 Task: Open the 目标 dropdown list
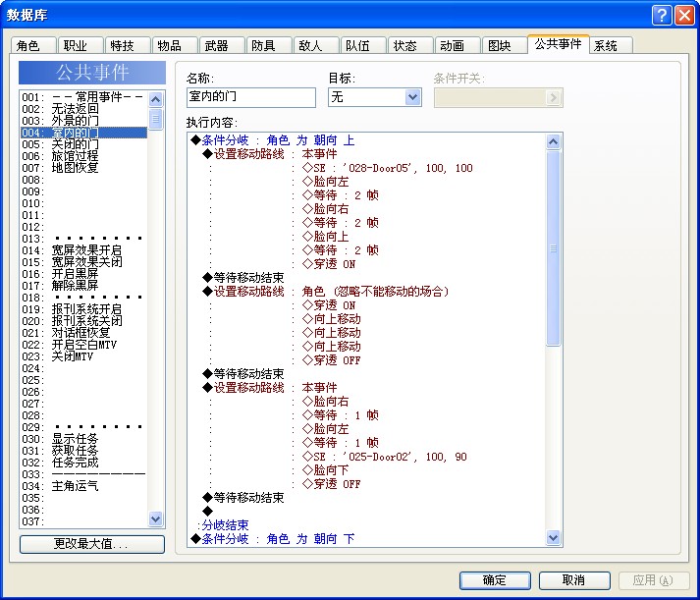413,97
